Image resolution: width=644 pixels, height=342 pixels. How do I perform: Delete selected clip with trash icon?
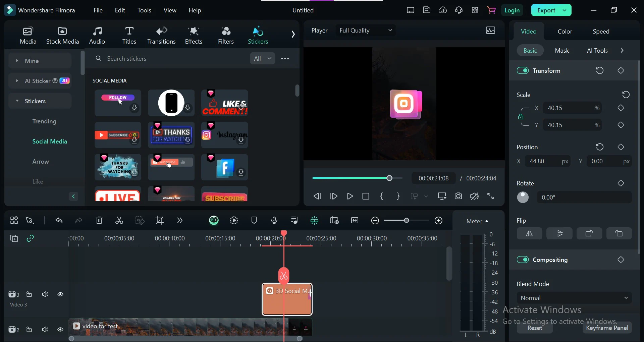[x=99, y=221]
